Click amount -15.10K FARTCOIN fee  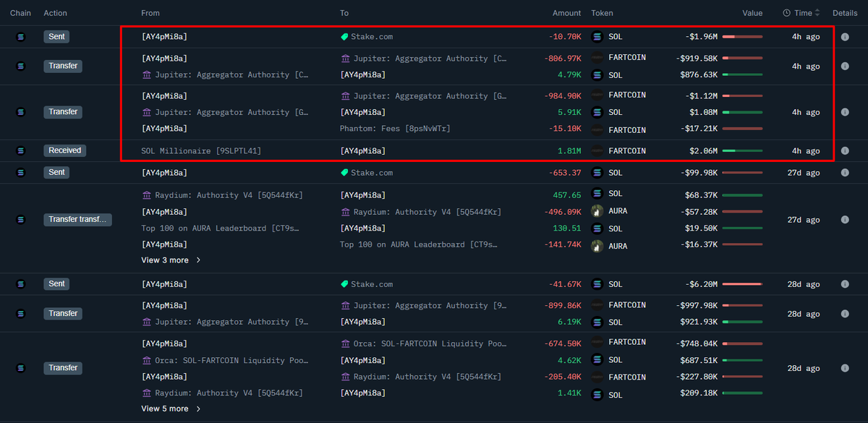(563, 129)
